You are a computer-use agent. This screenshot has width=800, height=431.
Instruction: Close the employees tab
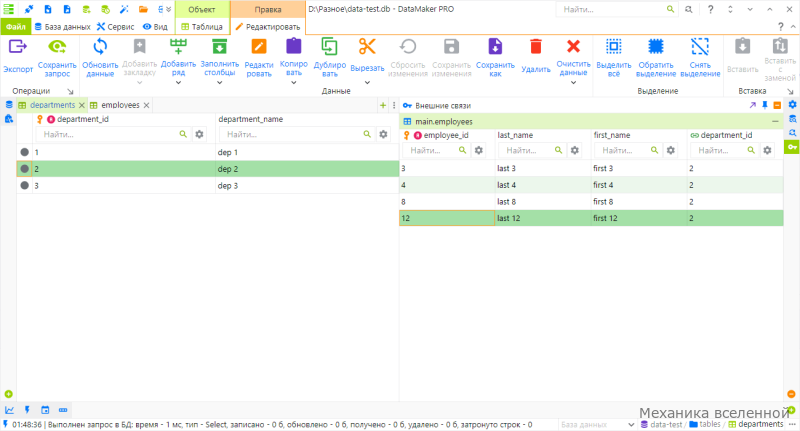click(x=146, y=105)
